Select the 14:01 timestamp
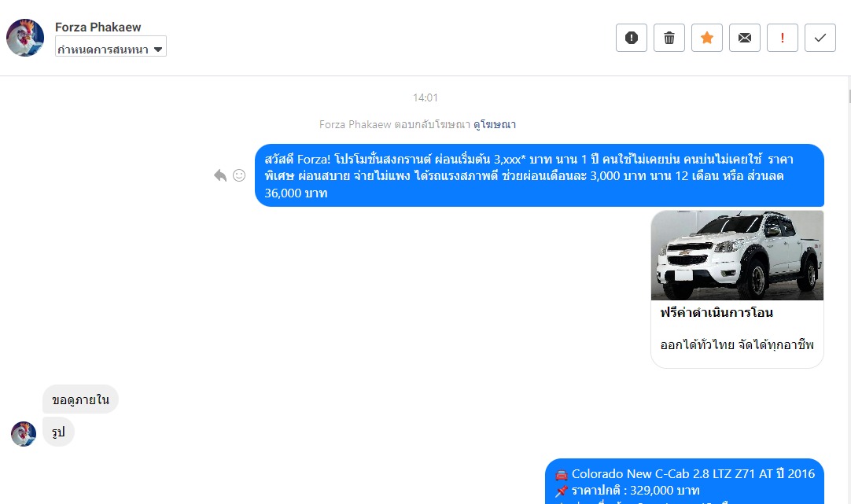851x504 pixels. 425,97
